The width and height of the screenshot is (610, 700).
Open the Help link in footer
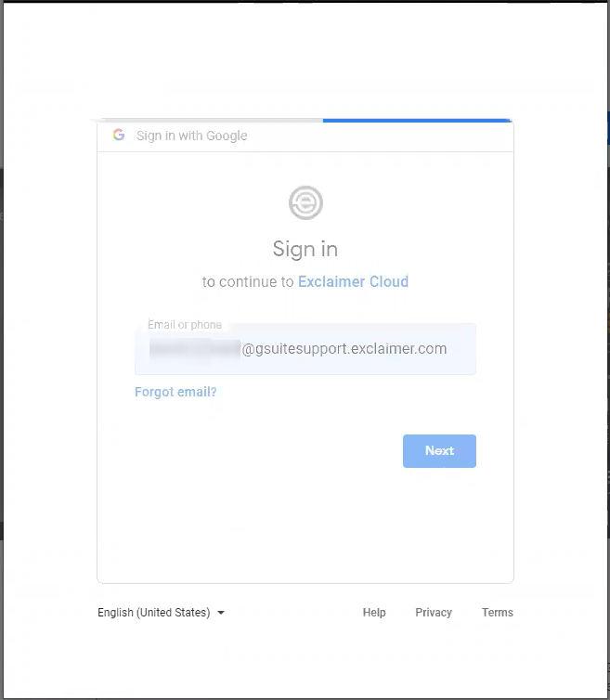coord(374,613)
